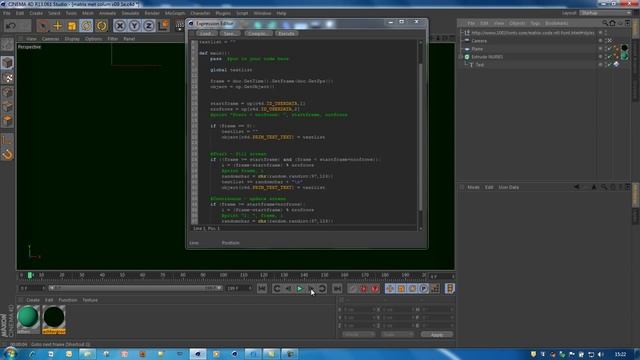Open the Layout dropdown at top right
Image resolution: width=640 pixels, height=360 pixels.
[x=605, y=13]
